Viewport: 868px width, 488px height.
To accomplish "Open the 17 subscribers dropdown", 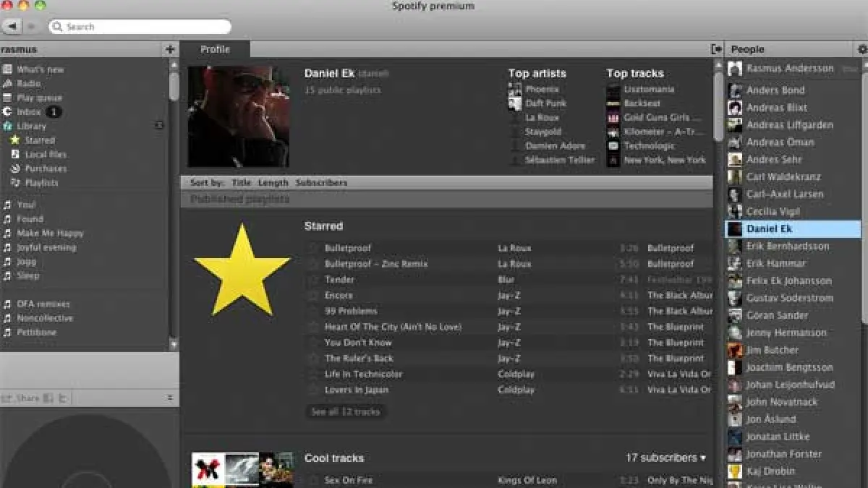I will [x=665, y=458].
